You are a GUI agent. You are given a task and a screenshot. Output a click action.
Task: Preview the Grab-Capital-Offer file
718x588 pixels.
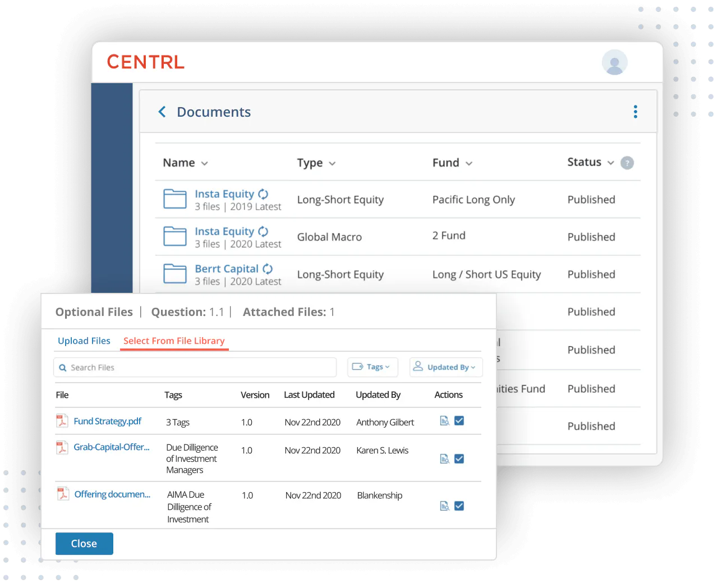444,459
